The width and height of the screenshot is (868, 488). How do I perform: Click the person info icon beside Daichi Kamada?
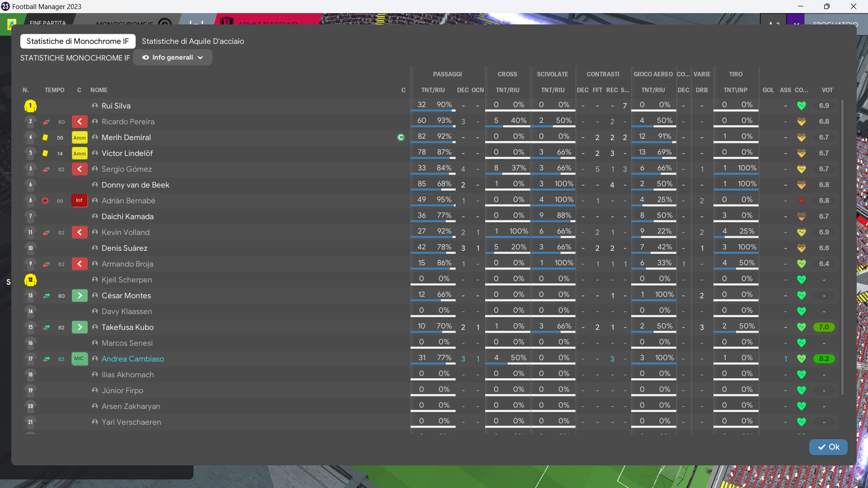pyautogui.click(x=95, y=216)
